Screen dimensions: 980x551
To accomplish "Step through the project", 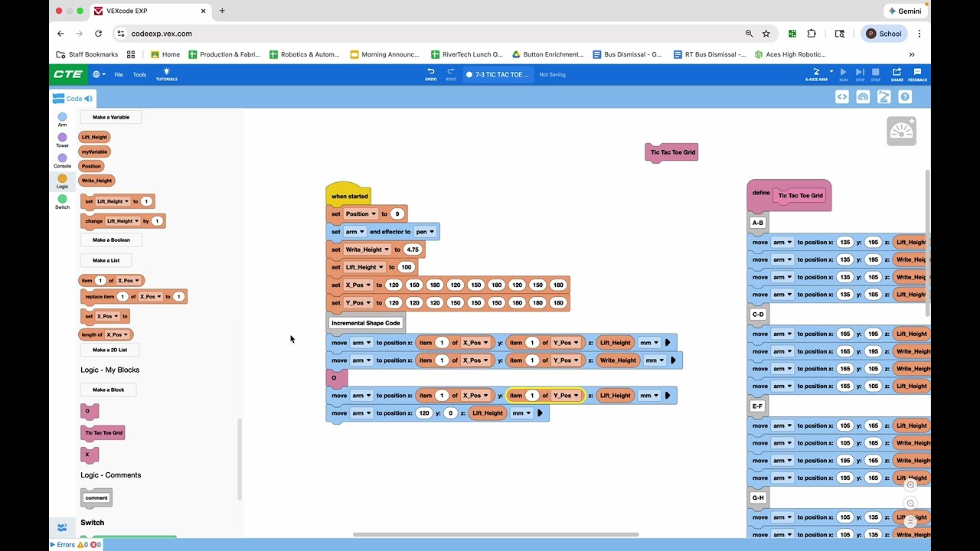I will point(860,74).
